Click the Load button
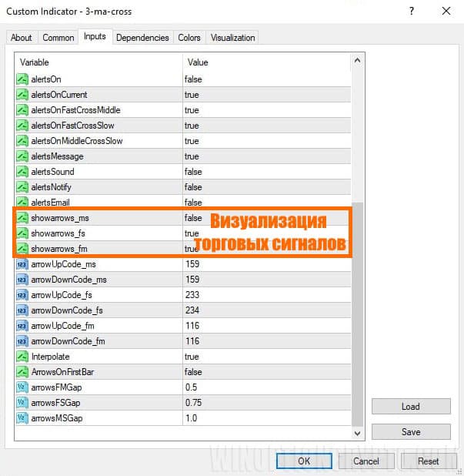464x476 pixels. pos(411,407)
